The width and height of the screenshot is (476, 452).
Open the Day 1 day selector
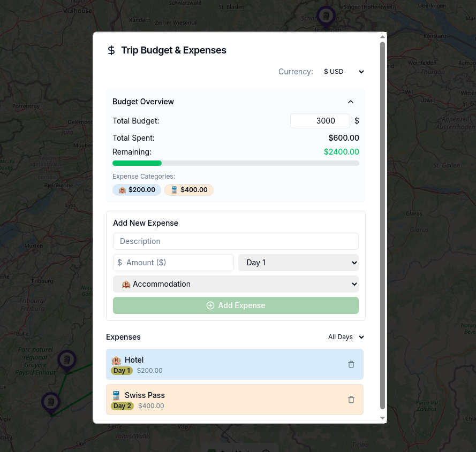pyautogui.click(x=298, y=263)
